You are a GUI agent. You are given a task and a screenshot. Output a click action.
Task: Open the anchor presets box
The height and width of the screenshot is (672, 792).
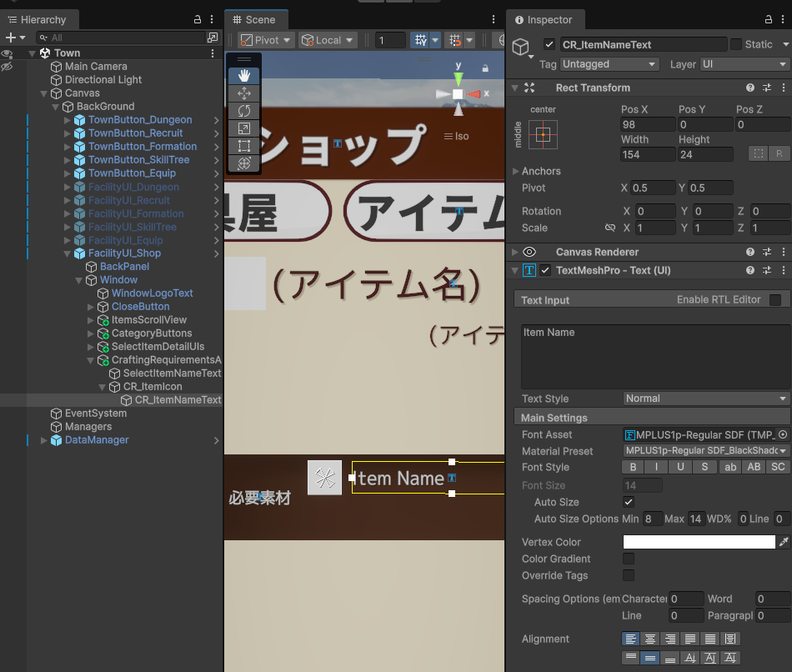coord(543,134)
